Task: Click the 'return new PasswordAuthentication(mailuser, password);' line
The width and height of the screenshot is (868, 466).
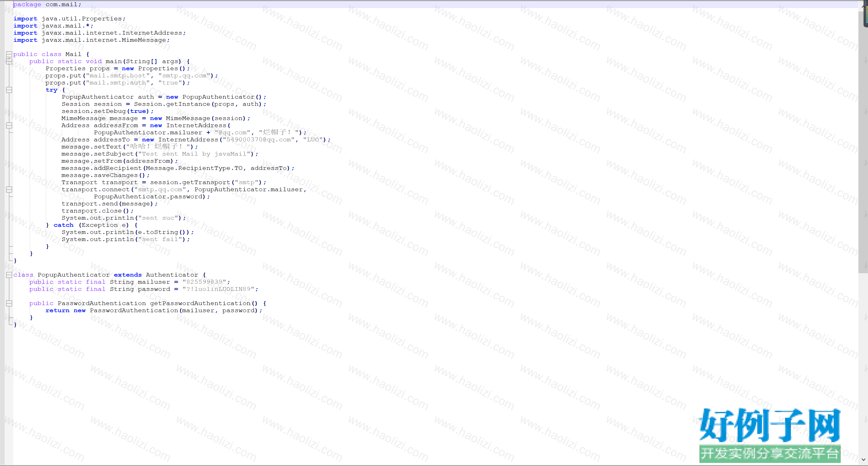Action: [154, 310]
